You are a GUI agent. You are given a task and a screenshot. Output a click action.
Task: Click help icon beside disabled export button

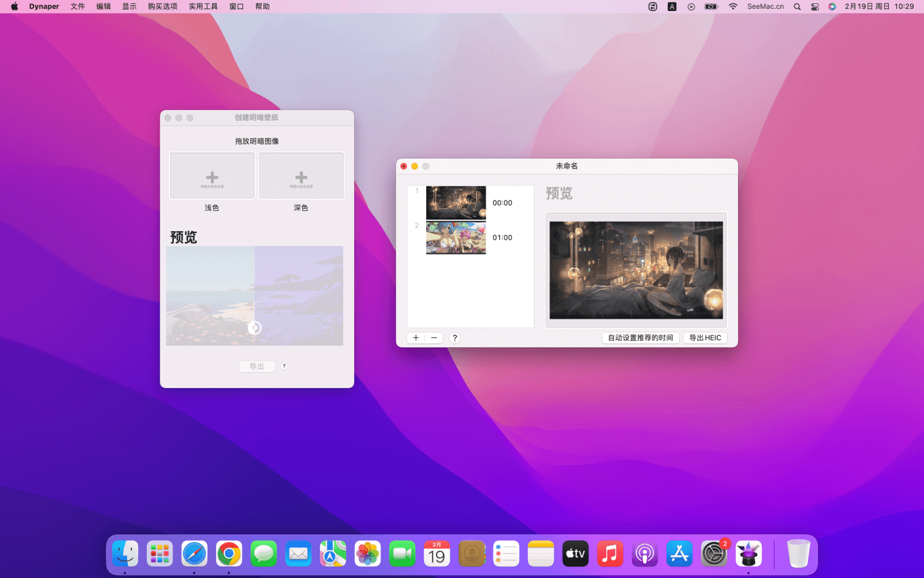click(x=284, y=366)
